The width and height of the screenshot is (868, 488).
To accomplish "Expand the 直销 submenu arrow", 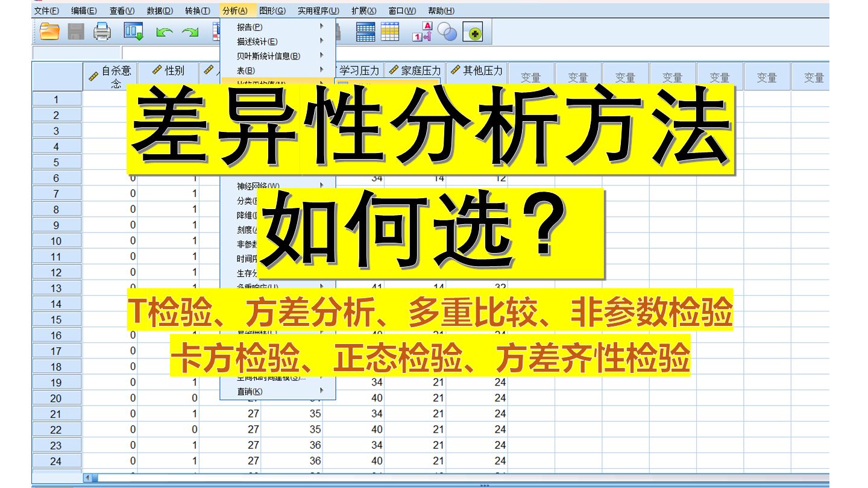I will pyautogui.click(x=321, y=389).
